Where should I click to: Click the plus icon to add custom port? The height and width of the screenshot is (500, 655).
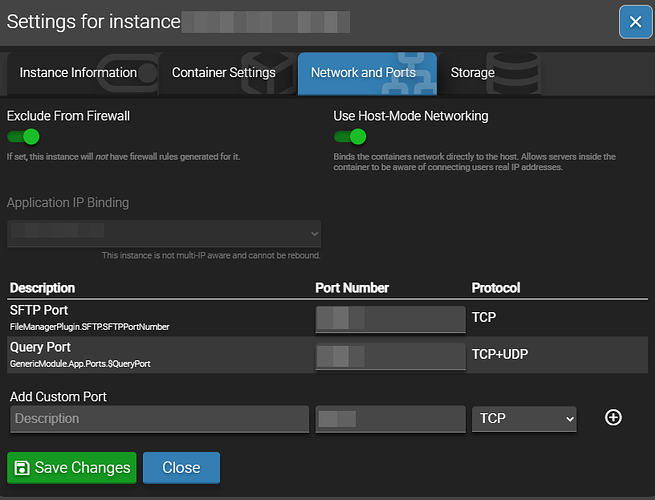point(614,418)
